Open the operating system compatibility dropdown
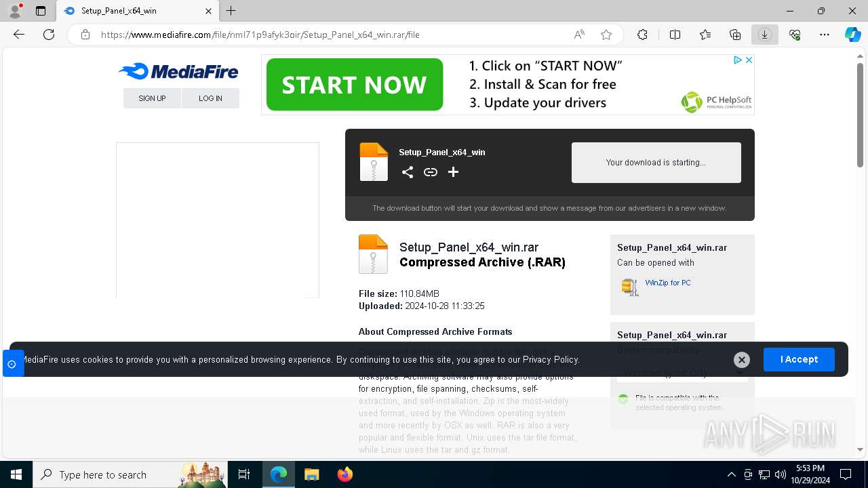This screenshot has height=488, width=868. [682, 373]
